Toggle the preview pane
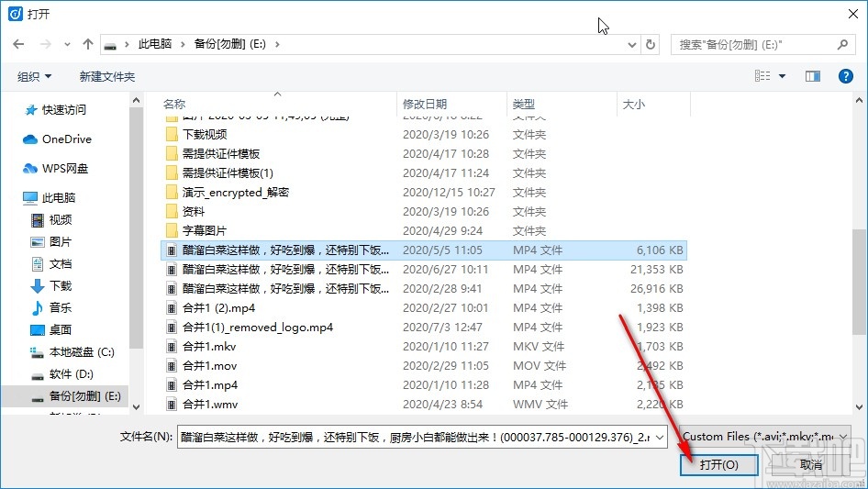Screen dimensions: 868x489 pos(813,76)
